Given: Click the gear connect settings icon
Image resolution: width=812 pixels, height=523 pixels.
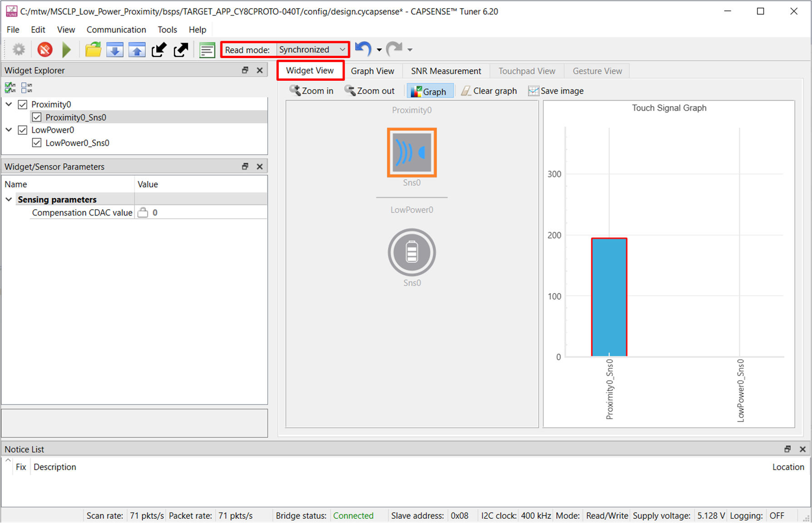Looking at the screenshot, I should [x=19, y=49].
